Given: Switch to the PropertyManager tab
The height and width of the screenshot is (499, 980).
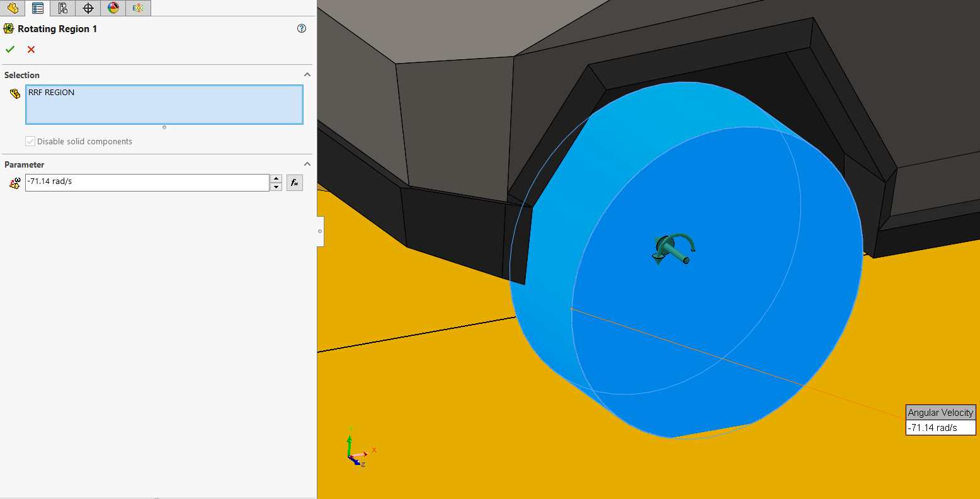Looking at the screenshot, I should [x=38, y=8].
